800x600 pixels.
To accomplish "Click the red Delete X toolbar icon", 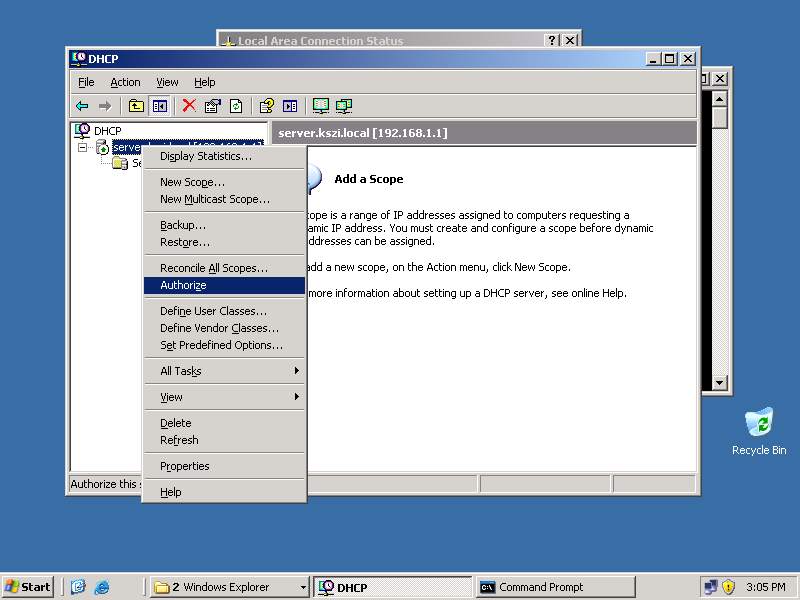I will [189, 106].
